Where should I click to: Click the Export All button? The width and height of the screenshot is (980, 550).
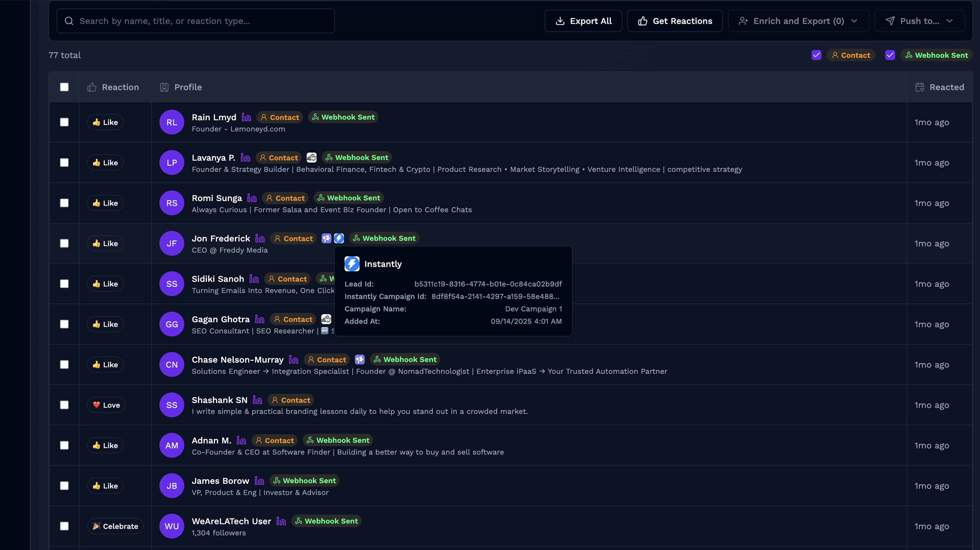(x=583, y=21)
